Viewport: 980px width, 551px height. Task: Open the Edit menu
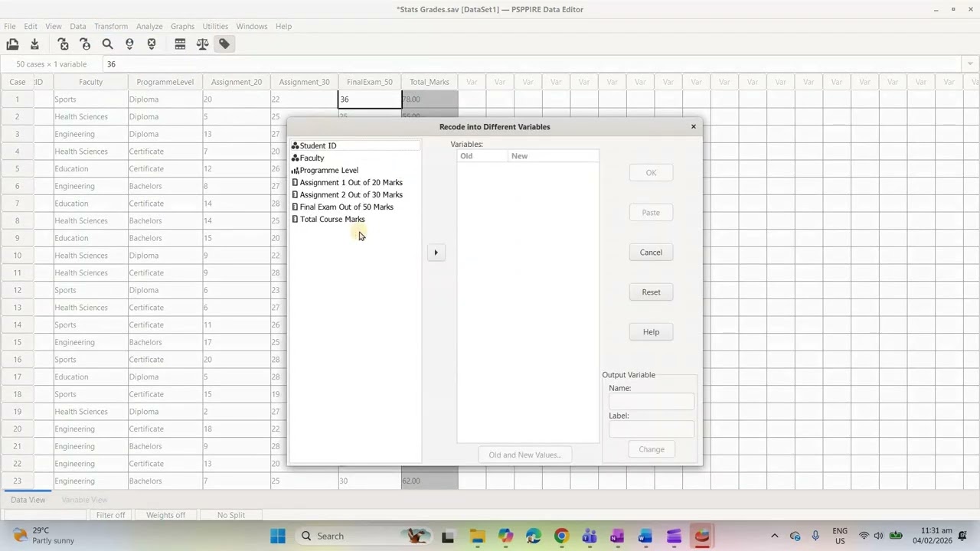[31, 26]
